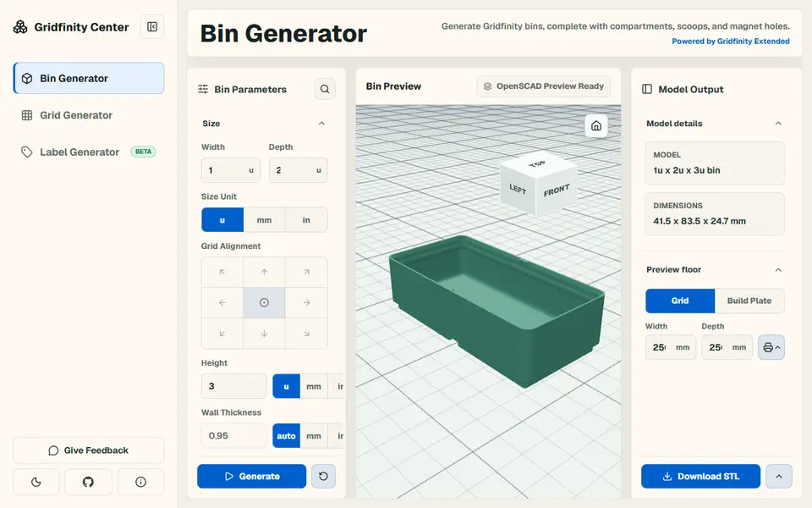
Task: Click the reset parameters icon next to Generate
Action: coord(324,476)
